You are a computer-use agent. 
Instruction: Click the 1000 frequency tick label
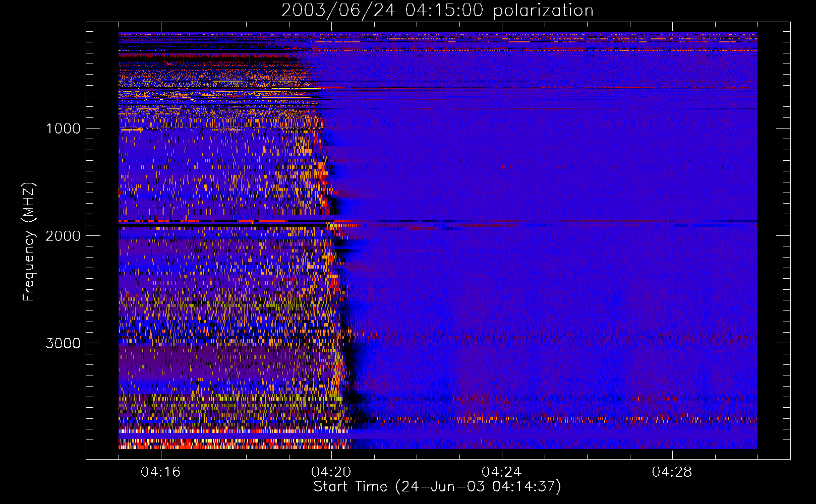[x=63, y=129]
